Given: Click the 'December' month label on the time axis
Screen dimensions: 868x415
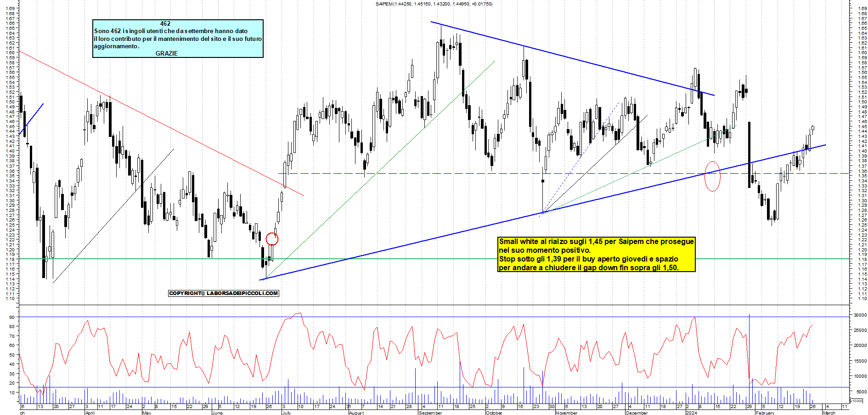Looking at the screenshot, I should click(x=637, y=413).
